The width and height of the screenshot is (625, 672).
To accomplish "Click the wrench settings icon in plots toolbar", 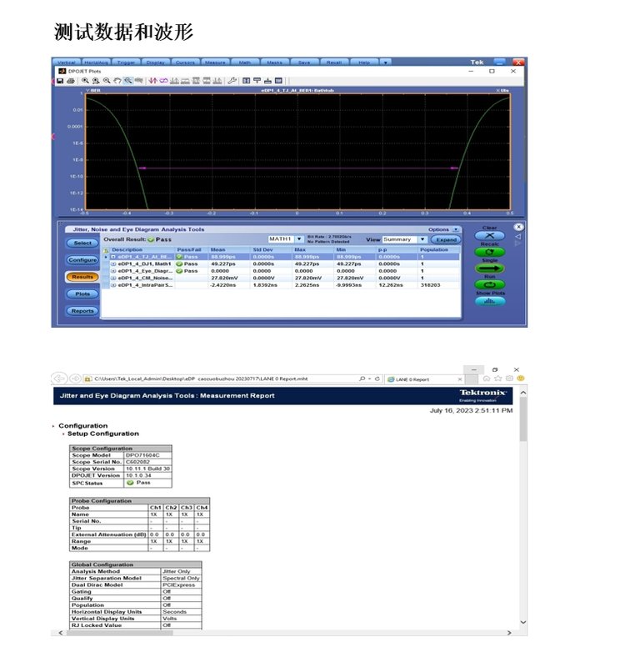I will [232, 81].
